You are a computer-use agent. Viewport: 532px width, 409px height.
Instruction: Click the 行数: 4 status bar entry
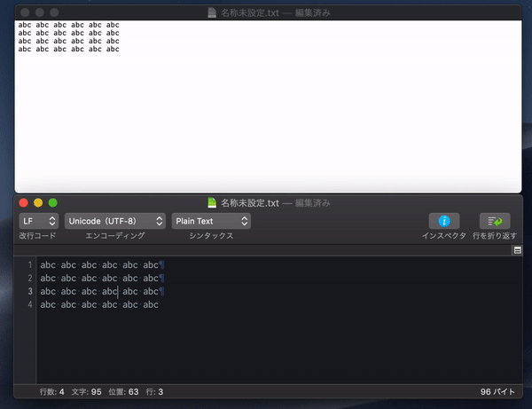click(52, 391)
